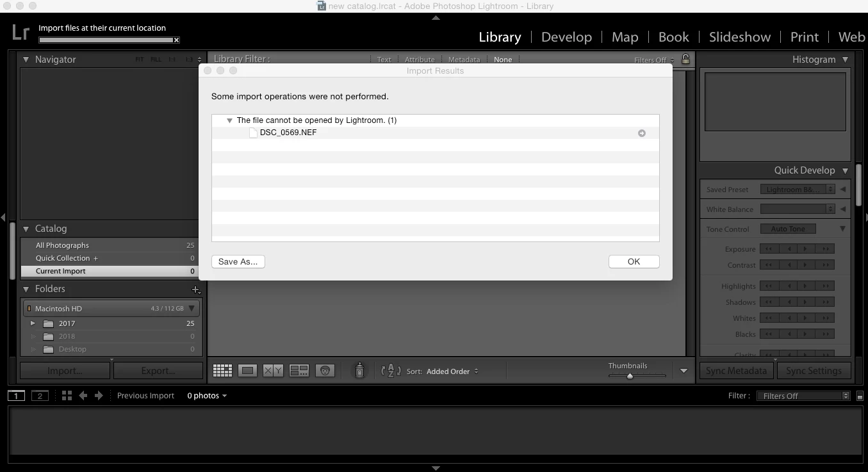Collapse the Tone Control section

click(842, 229)
